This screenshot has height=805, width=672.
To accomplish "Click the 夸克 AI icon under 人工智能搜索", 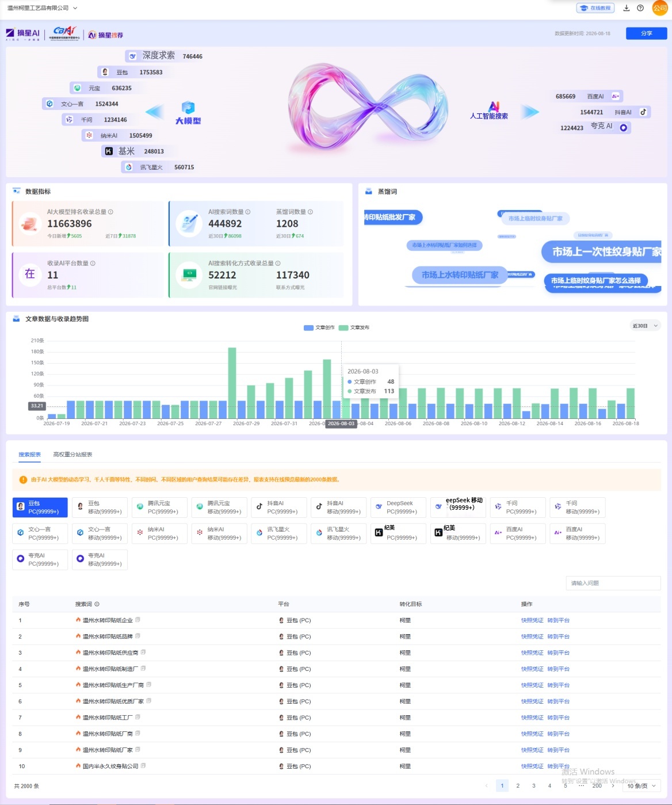I will (x=623, y=128).
